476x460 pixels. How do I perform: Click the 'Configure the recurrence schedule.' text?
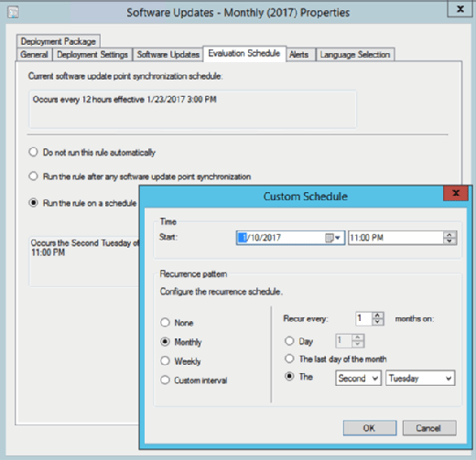(x=222, y=292)
